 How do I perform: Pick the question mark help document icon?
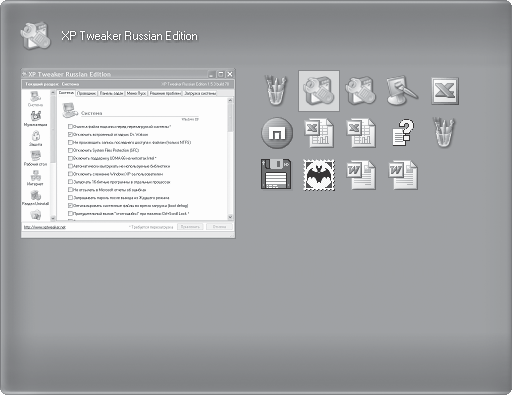[x=403, y=133]
